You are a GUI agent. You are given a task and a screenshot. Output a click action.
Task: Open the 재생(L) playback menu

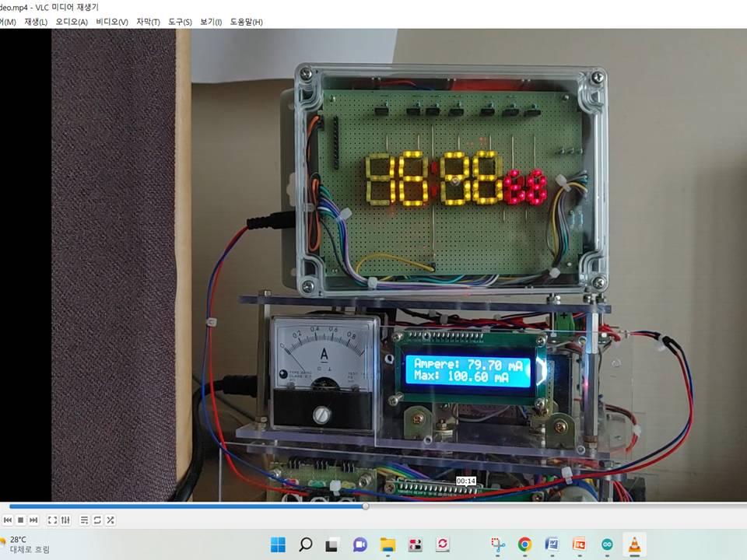[36, 22]
